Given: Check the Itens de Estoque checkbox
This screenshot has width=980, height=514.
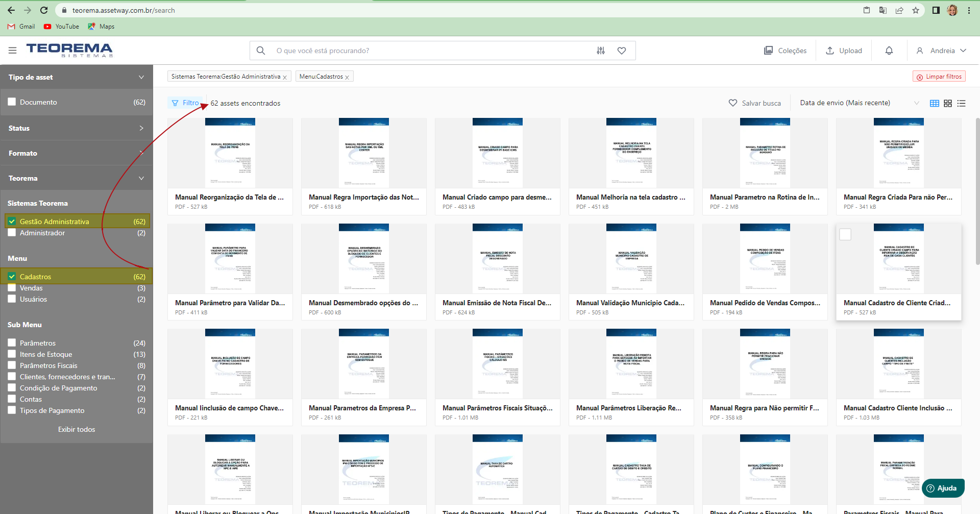Looking at the screenshot, I should (x=12, y=354).
